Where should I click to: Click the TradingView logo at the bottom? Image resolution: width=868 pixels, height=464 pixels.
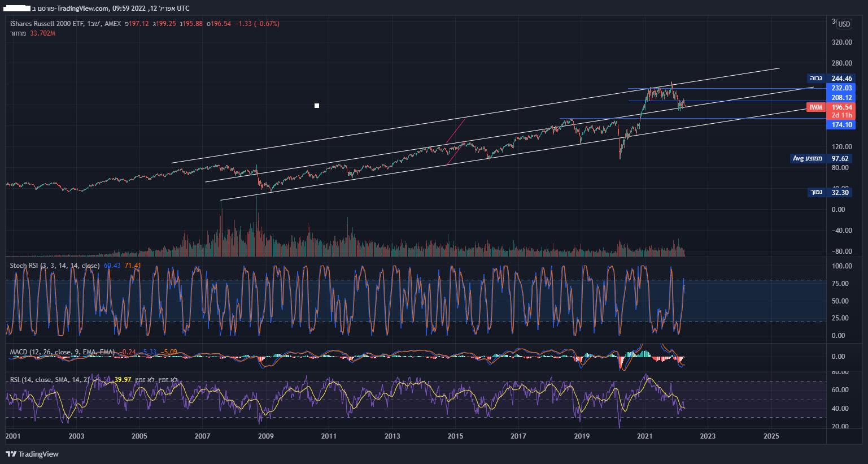click(x=32, y=454)
